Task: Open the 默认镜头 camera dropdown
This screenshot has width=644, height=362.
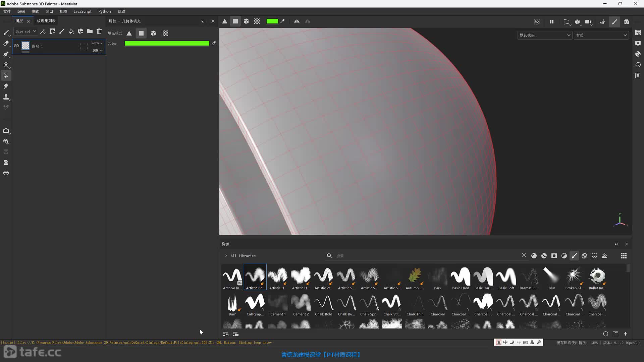Action: 545,35
